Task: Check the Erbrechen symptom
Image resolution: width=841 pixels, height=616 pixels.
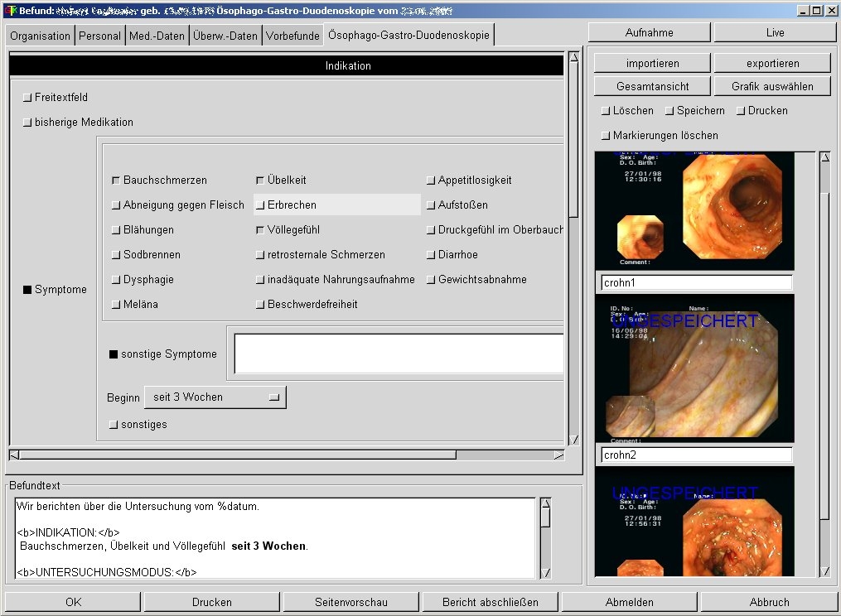Action: [x=260, y=205]
